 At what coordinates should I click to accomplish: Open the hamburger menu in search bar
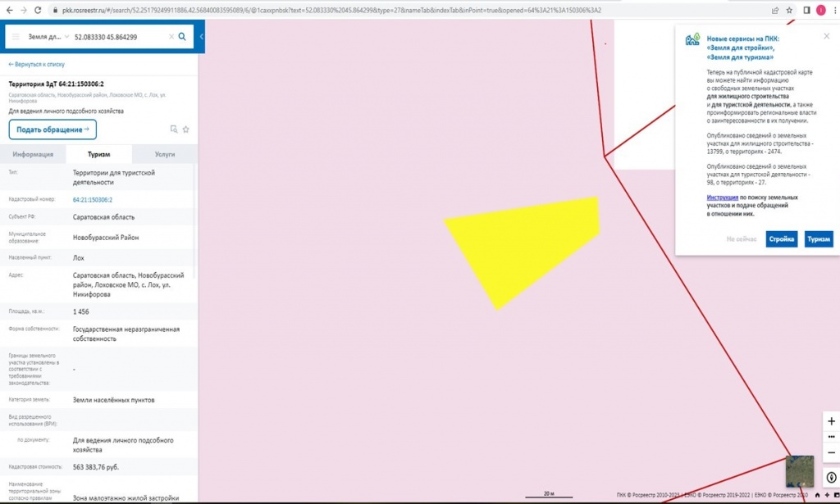pos(16,37)
